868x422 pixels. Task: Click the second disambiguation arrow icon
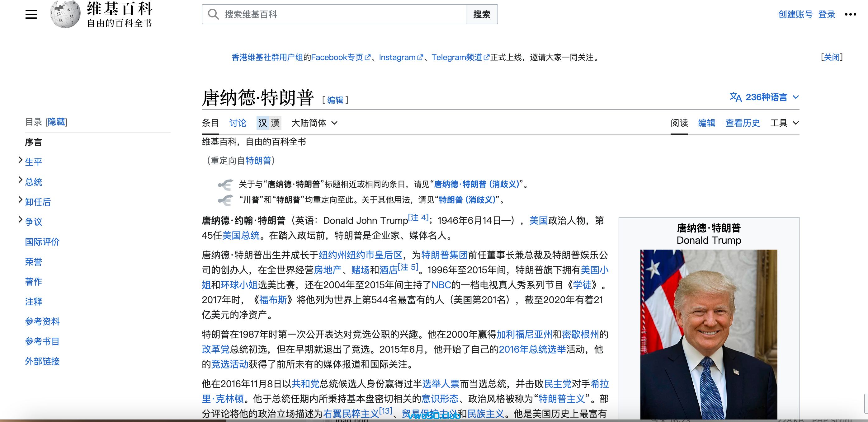pyautogui.click(x=225, y=200)
